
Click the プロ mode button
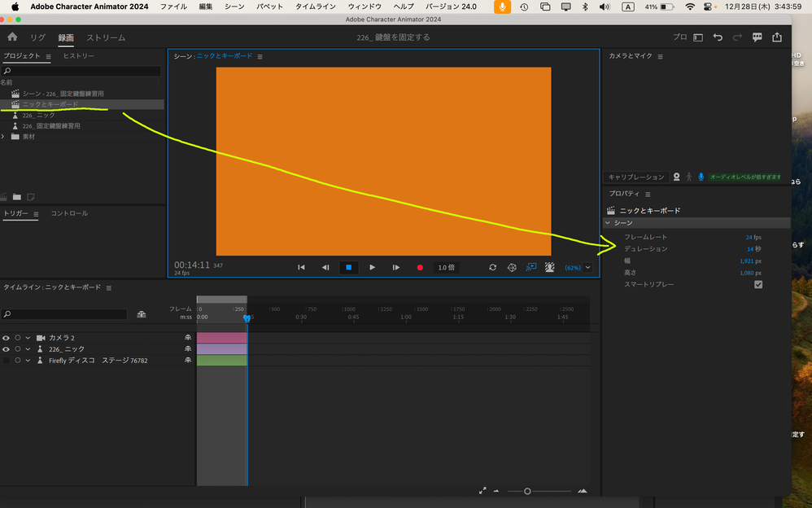pos(680,37)
